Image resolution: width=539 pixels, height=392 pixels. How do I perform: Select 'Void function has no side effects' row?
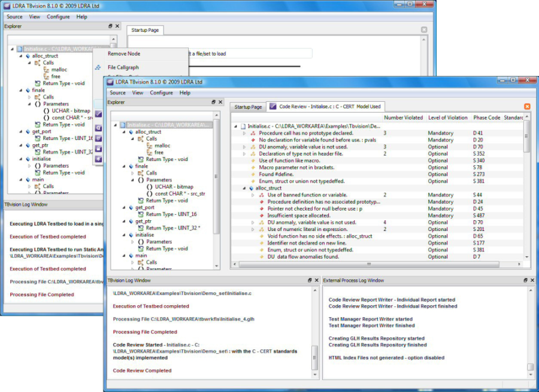pos(320,236)
